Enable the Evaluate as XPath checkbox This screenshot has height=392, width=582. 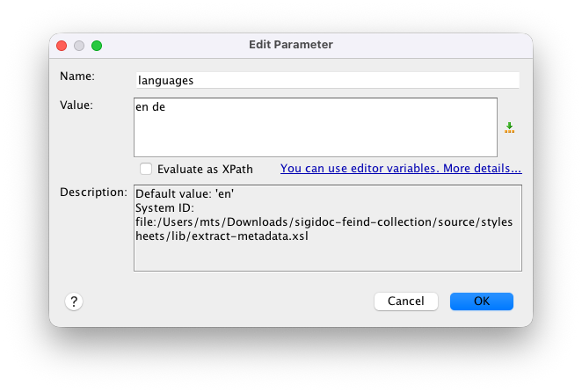point(146,169)
